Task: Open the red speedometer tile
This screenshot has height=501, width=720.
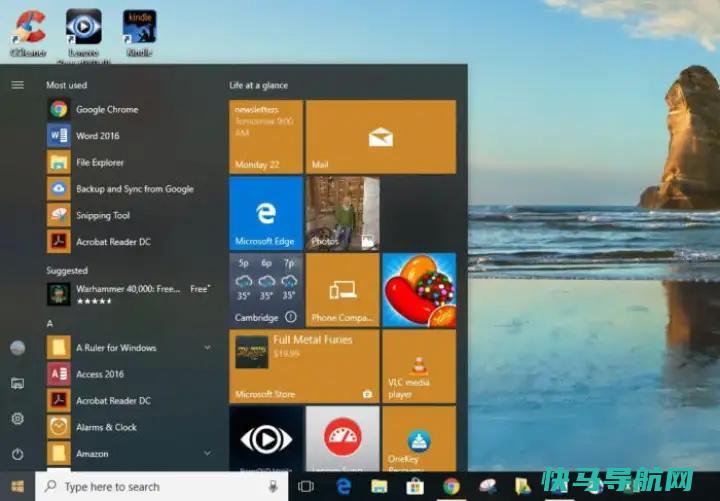Action: [343, 439]
